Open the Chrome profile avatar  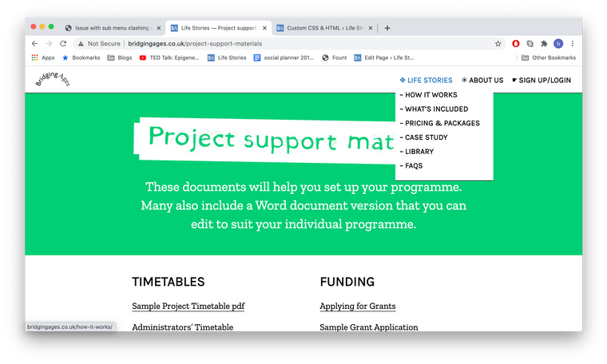point(558,43)
